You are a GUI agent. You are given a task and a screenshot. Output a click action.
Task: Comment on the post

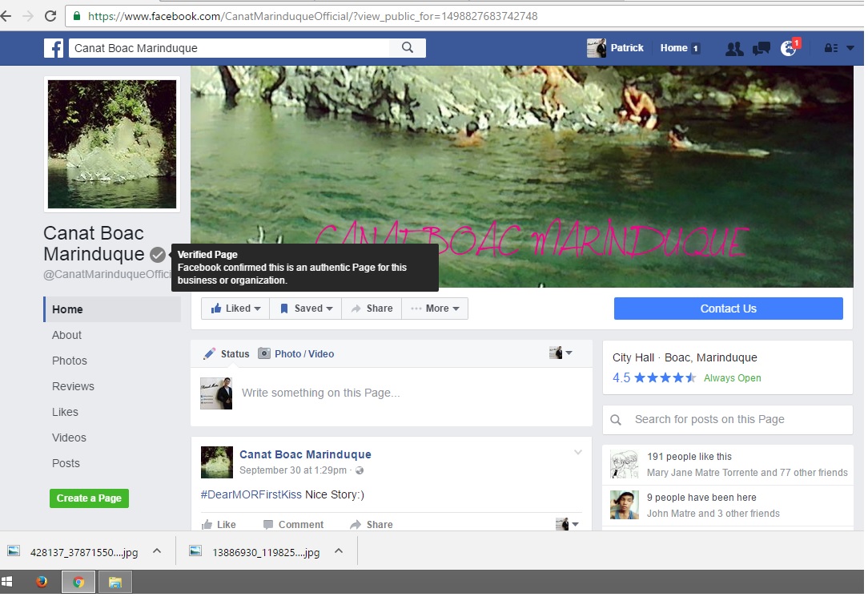293,525
